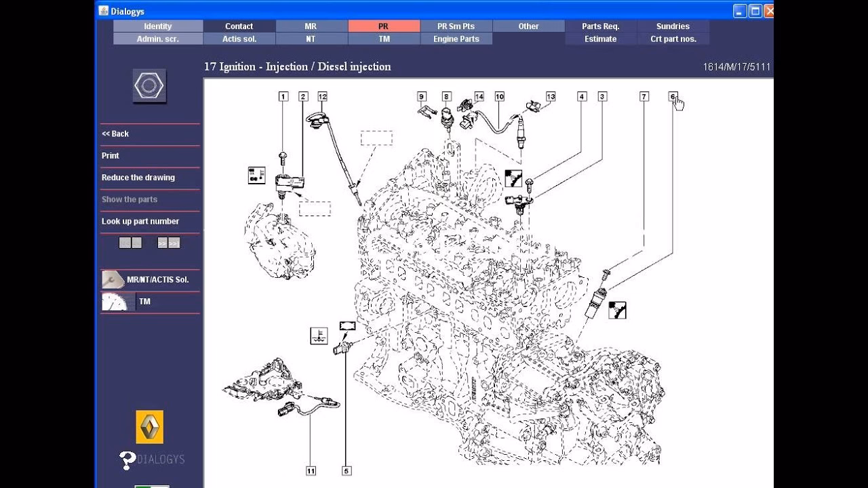Open the Parts Req. tab

(x=600, y=26)
